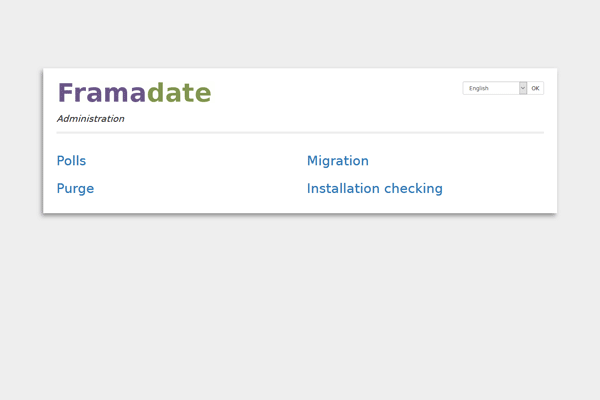Click the language selector's arrow
Image resolution: width=600 pixels, height=400 pixels.
coord(522,88)
